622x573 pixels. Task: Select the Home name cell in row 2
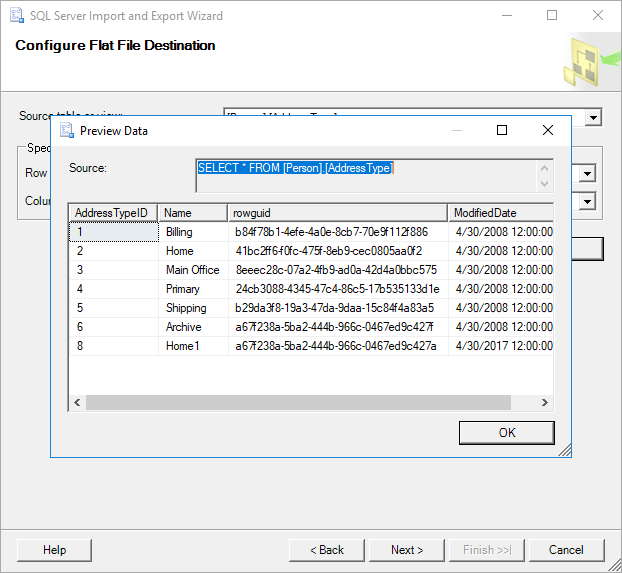click(193, 251)
